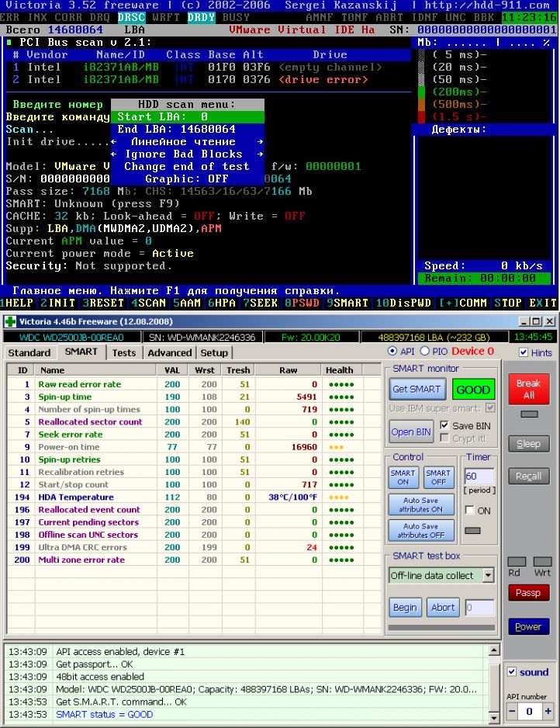The image size is (560, 728).
Task: Click the Begin test button
Action: tap(405, 607)
